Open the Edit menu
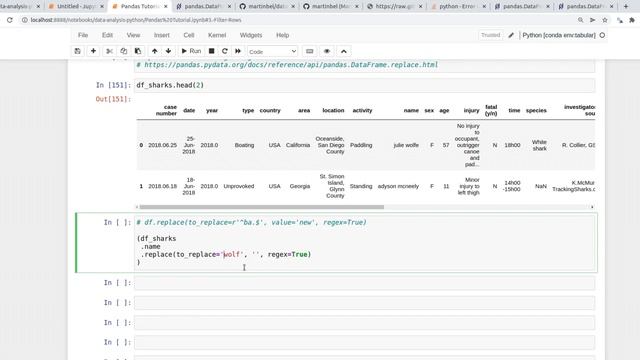This screenshot has width=640, height=360. click(x=107, y=35)
